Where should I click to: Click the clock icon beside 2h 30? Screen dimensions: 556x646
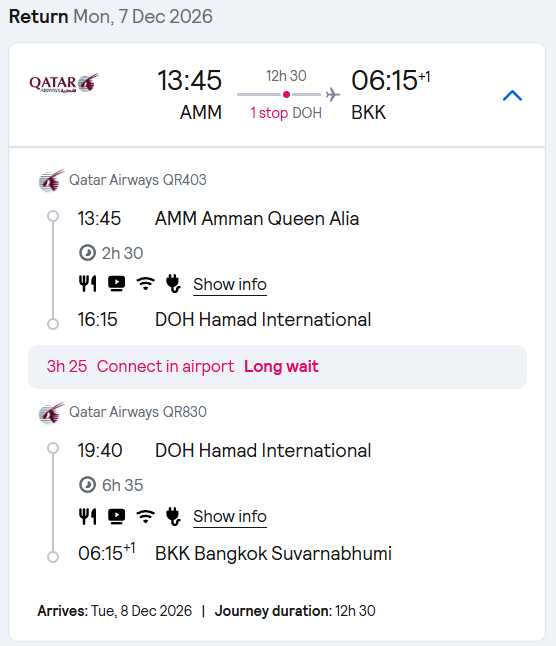pyautogui.click(x=87, y=253)
